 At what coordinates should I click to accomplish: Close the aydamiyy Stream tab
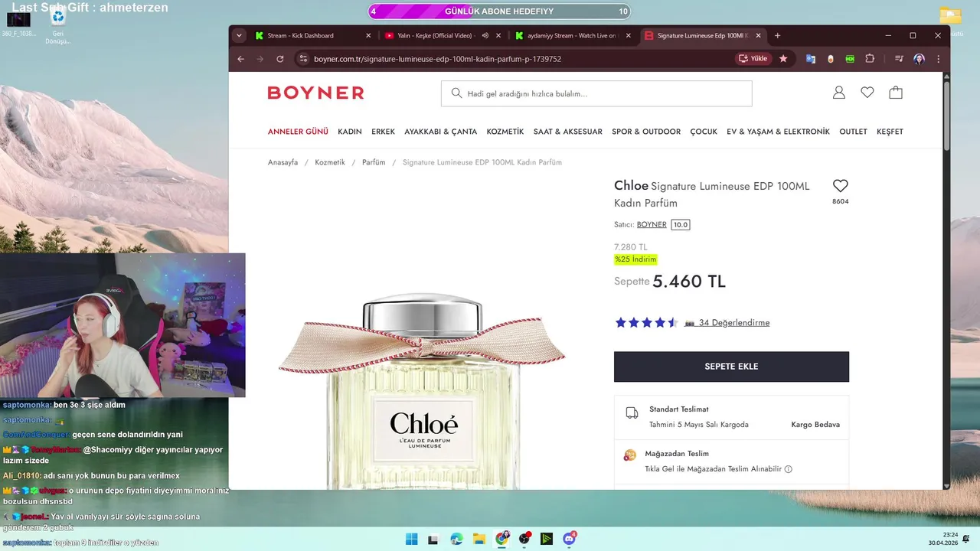tap(629, 35)
